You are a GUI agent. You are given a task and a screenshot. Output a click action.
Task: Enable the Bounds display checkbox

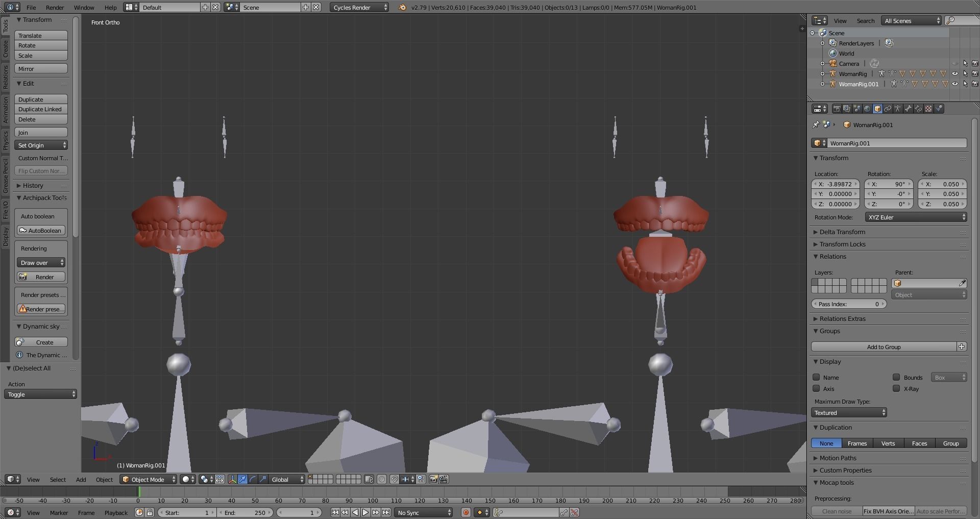pos(896,377)
